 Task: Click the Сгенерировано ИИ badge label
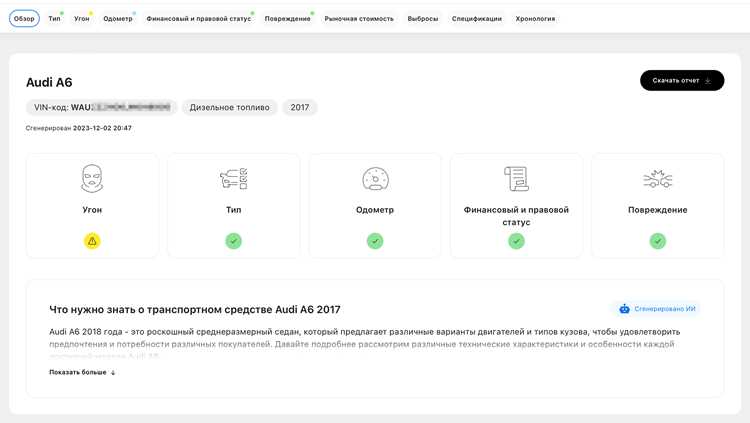[x=665, y=309]
